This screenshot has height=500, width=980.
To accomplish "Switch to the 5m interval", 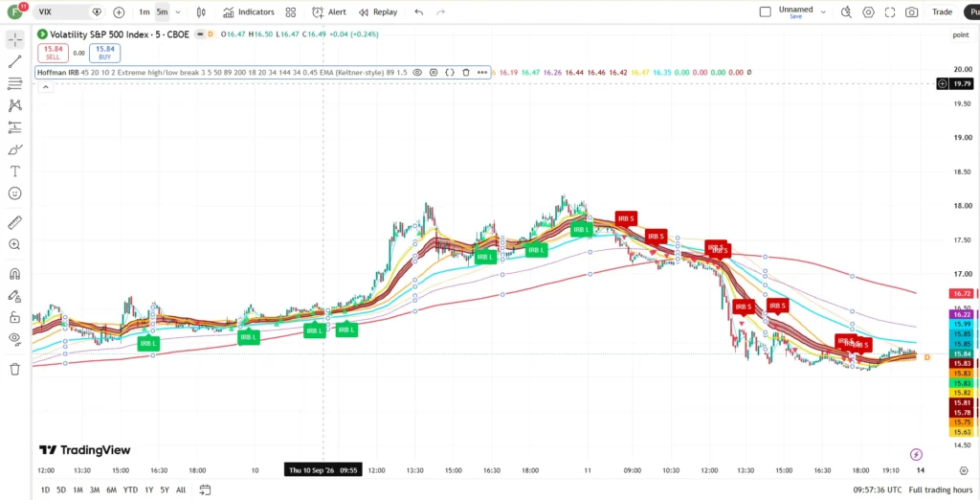I will pos(162,11).
